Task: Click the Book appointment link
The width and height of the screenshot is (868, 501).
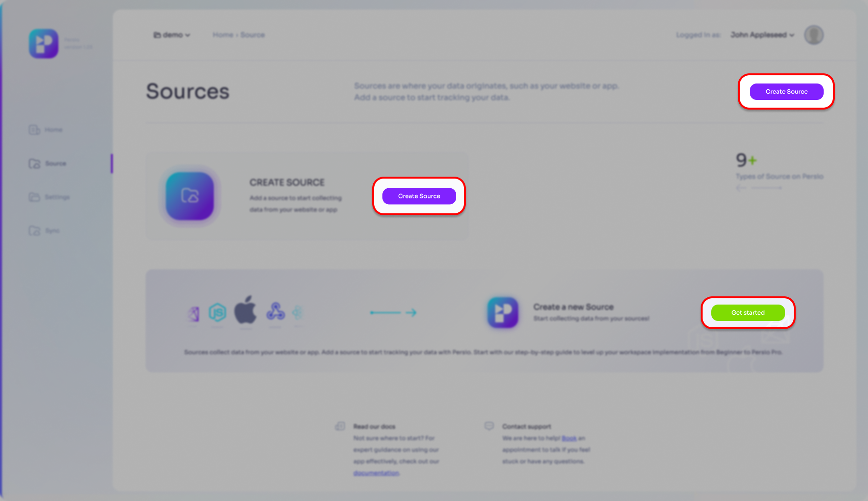Action: tap(569, 438)
